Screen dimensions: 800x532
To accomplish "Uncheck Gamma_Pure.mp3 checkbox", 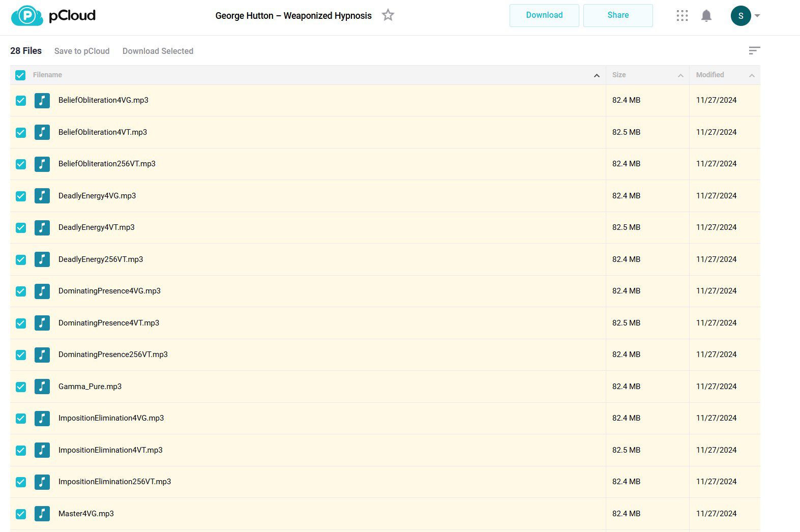I will point(21,387).
